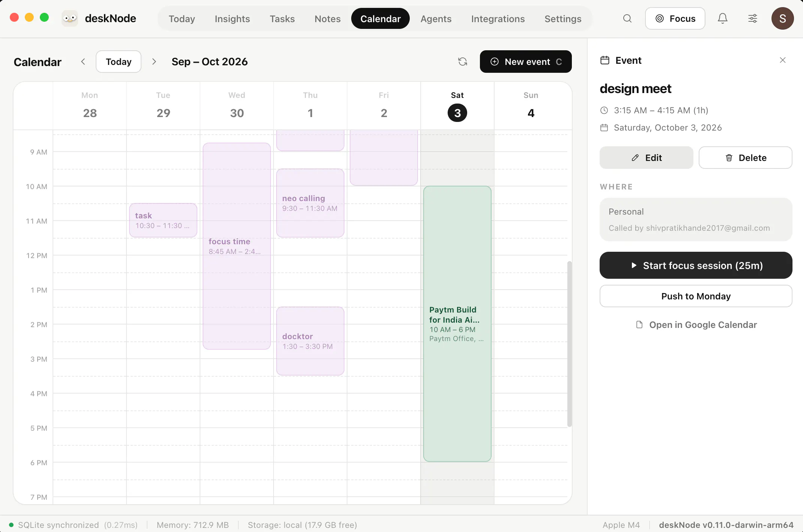The width and height of the screenshot is (803, 532).
Task: Click event time 3:15 AM – 4:15 AM
Action: 661,110
